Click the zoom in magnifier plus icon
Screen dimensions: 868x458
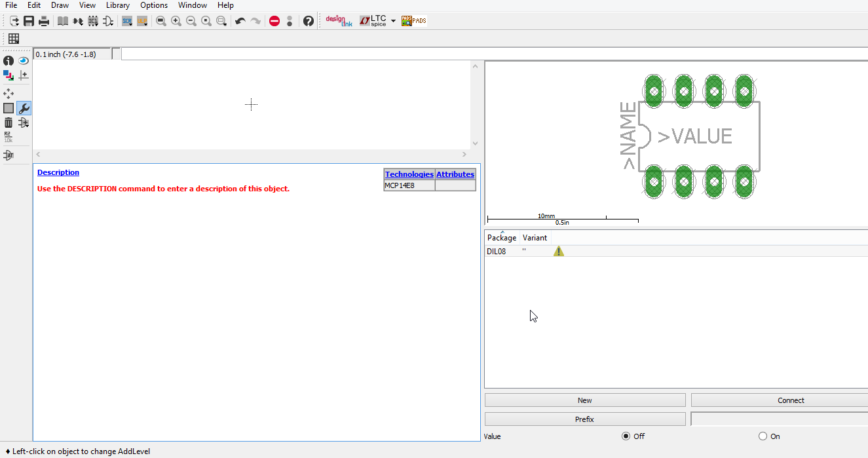click(x=176, y=21)
